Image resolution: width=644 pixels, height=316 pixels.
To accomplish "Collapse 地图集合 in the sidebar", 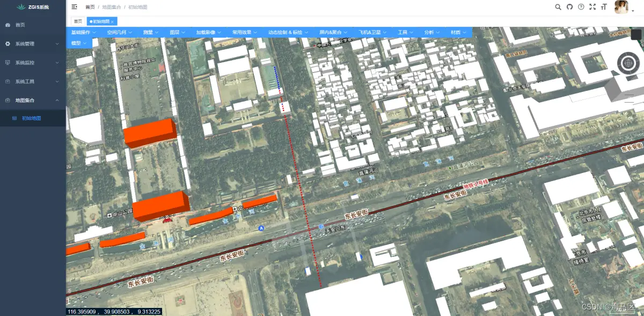I will [x=33, y=100].
